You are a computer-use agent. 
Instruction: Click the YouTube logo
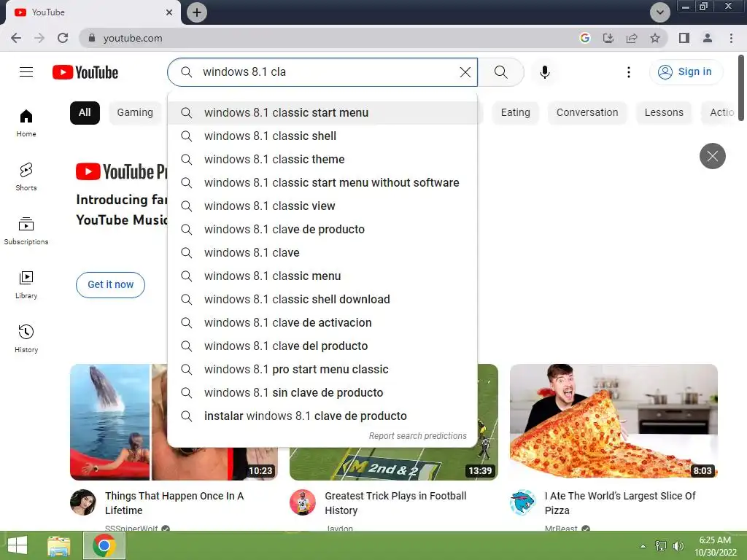(85, 72)
